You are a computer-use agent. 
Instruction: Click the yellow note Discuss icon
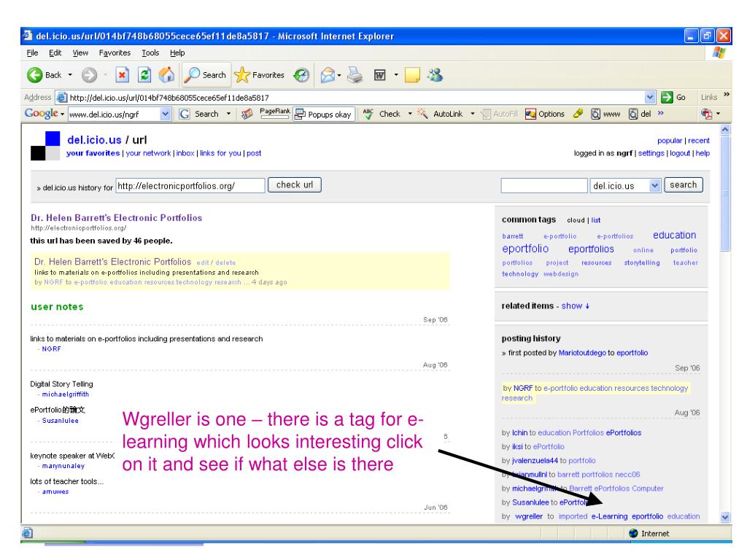[412, 75]
